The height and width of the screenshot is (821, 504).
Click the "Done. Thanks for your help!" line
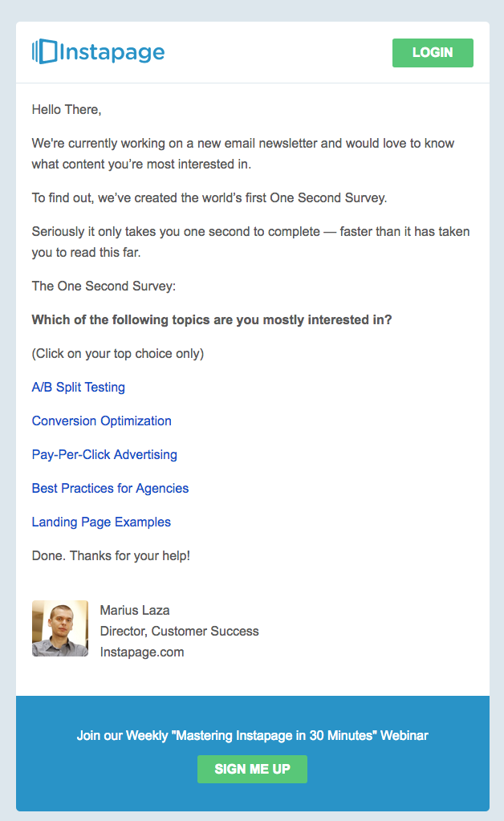(x=111, y=555)
